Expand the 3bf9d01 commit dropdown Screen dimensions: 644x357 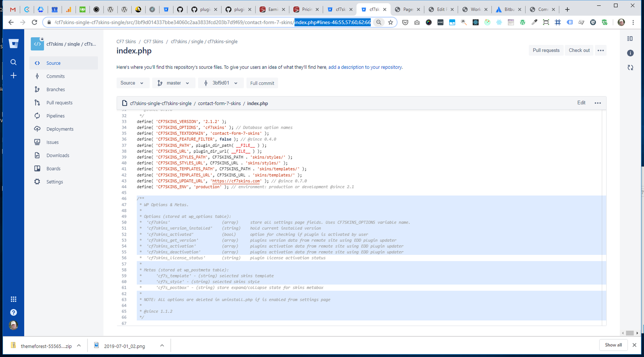(x=221, y=83)
